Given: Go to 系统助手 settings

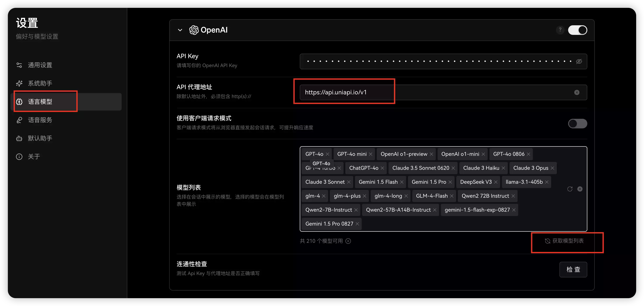Looking at the screenshot, I should pyautogui.click(x=40, y=83).
